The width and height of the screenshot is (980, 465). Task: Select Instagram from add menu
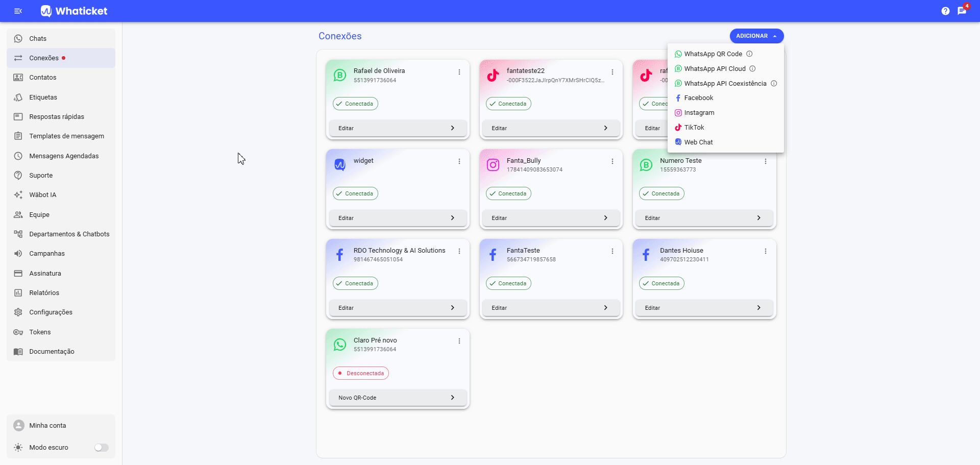(725, 113)
